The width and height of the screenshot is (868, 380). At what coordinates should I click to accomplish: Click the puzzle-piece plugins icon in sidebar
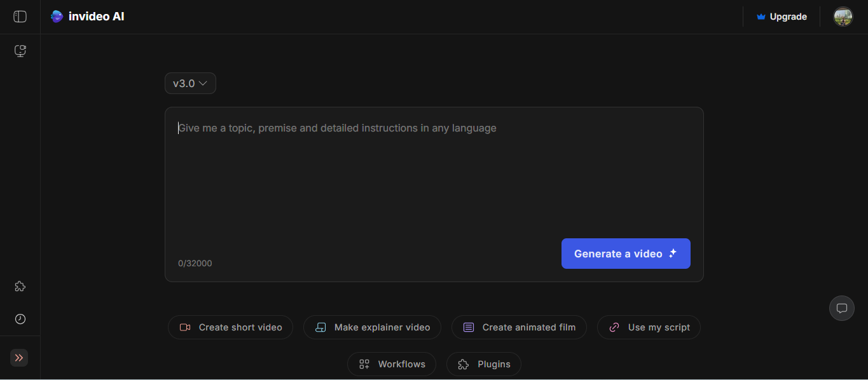20,286
